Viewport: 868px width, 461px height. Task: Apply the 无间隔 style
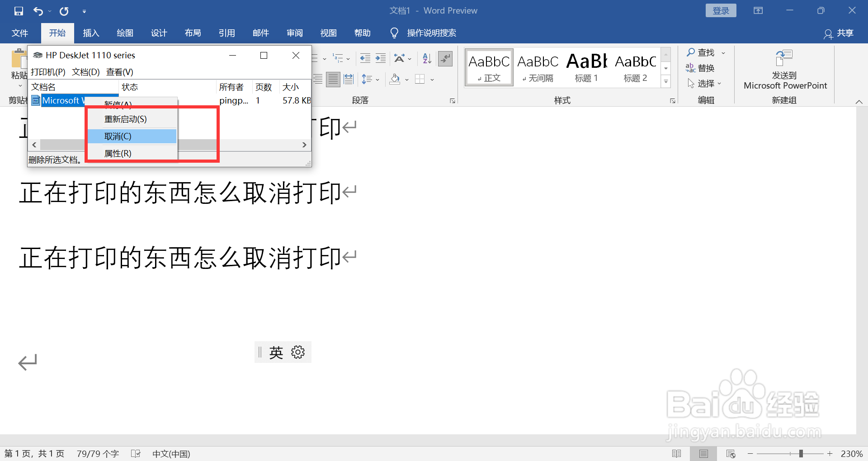click(x=538, y=67)
